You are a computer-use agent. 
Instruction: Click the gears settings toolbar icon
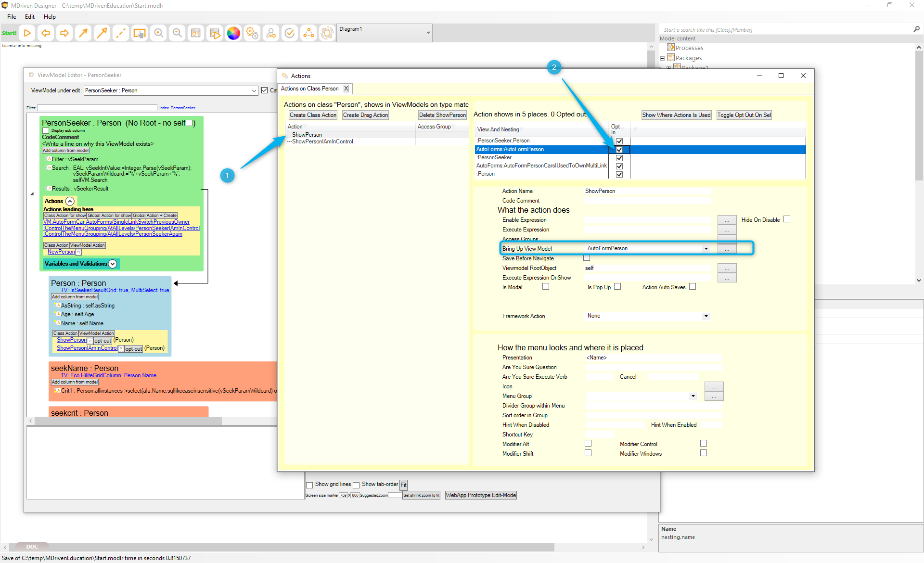(x=252, y=33)
